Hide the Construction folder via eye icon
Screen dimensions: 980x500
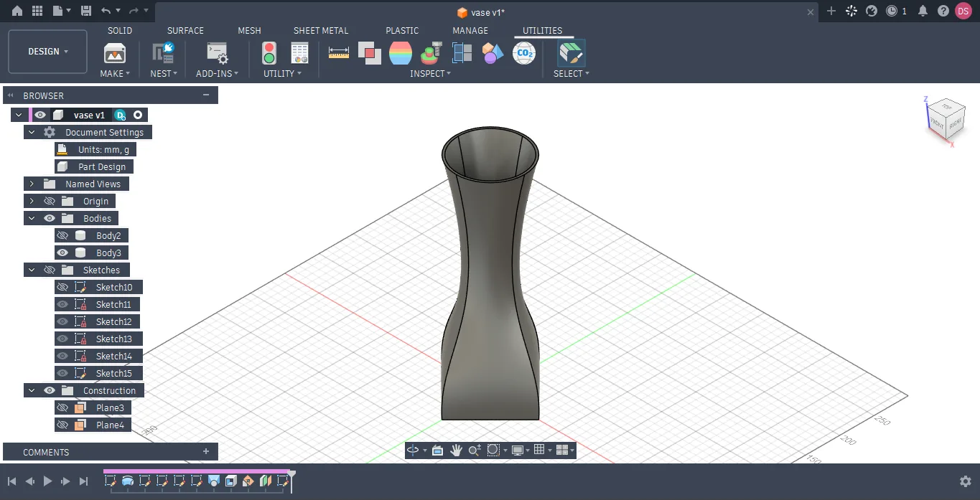pos(50,390)
